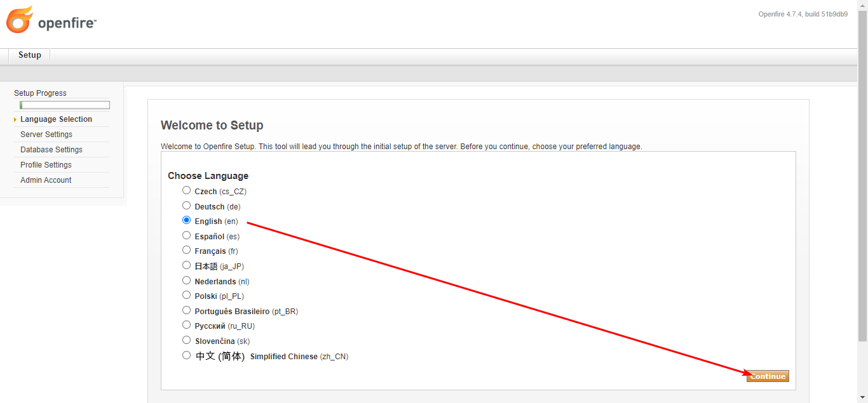Select the Polski (pl_PL) radio button
This screenshot has width=868, height=403.
pos(186,295)
